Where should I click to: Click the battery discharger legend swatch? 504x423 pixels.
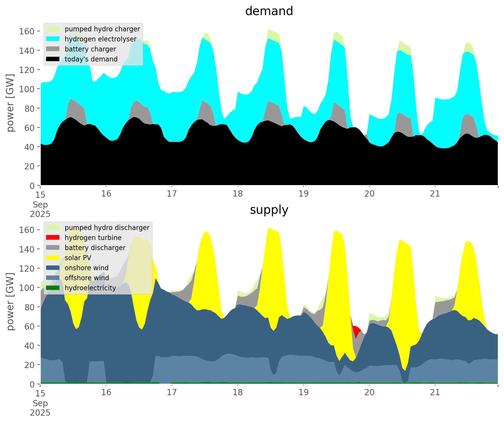[x=53, y=248]
